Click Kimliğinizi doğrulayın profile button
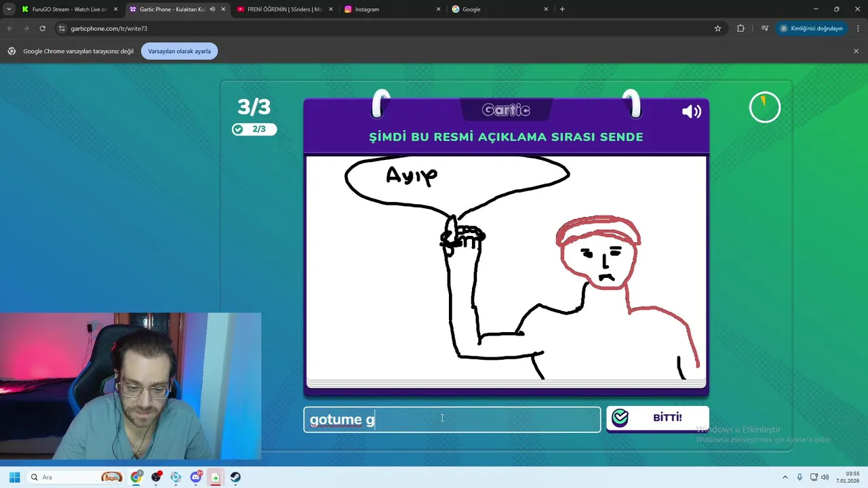The width and height of the screenshot is (868, 488). click(x=812, y=28)
